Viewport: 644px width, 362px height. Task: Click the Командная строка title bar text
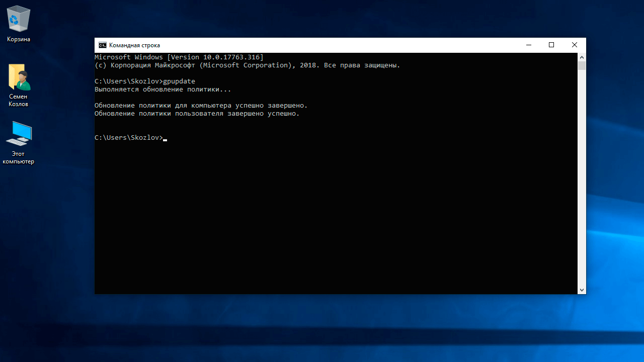coord(134,45)
